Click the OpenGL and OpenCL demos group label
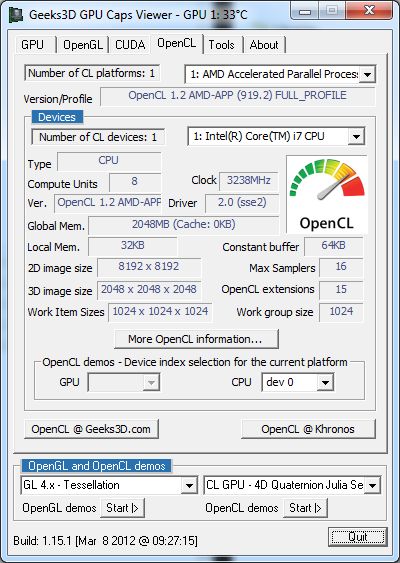Image resolution: width=400 pixels, height=563 pixels. (x=96, y=466)
